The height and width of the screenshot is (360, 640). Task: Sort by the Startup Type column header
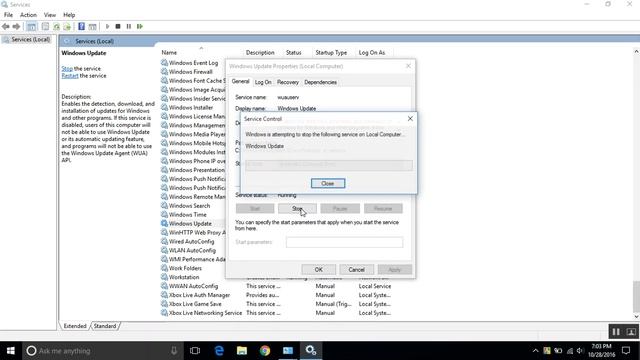coord(331,53)
